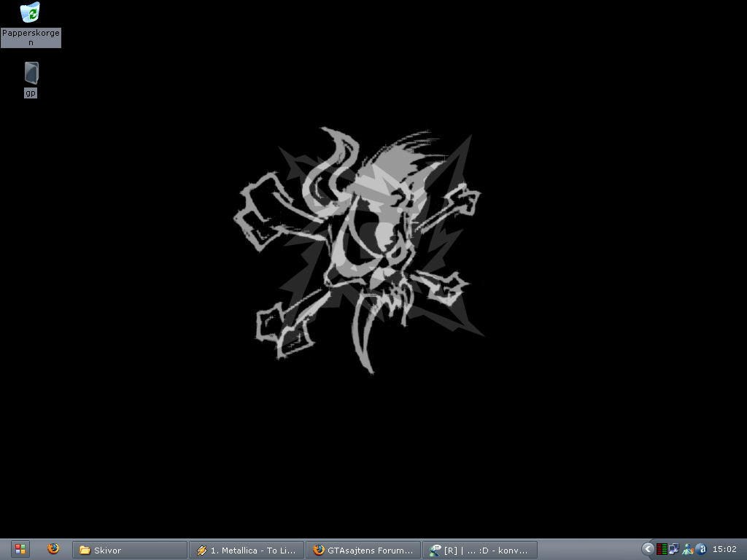Click the Papperskorgen text label

(31, 38)
